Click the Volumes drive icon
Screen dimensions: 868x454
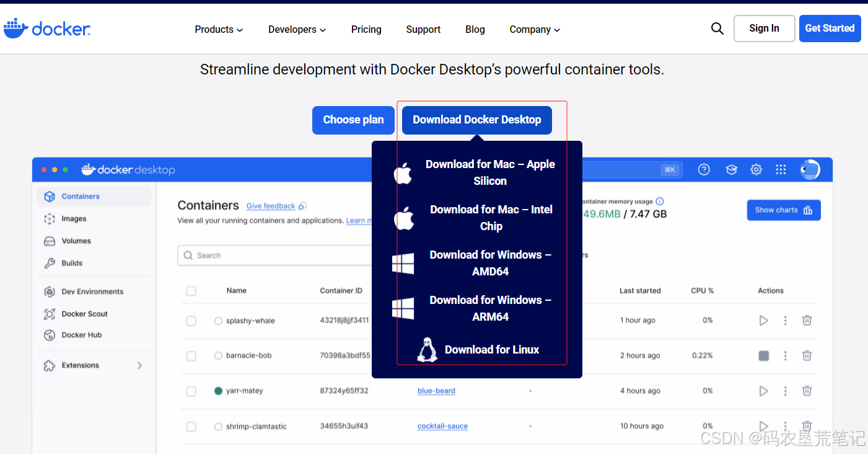click(x=50, y=241)
